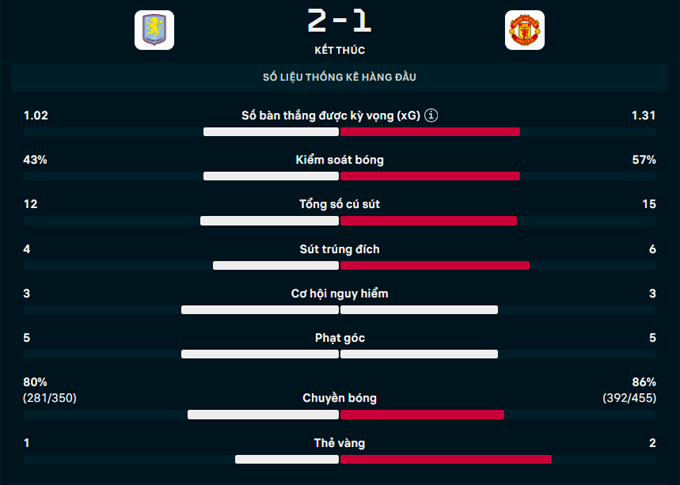This screenshot has height=485, width=680.
Task: Click the 'Số bàn thắng được kỳ vọng (xG)' label
Action: coord(330,116)
